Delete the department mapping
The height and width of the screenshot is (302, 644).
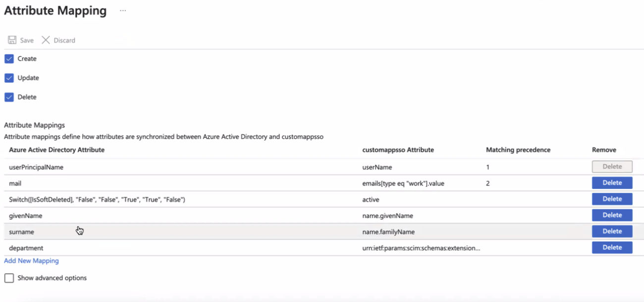click(612, 247)
